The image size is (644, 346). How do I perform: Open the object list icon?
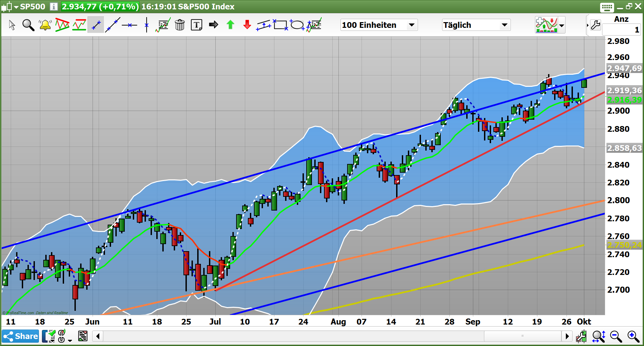coord(83,336)
